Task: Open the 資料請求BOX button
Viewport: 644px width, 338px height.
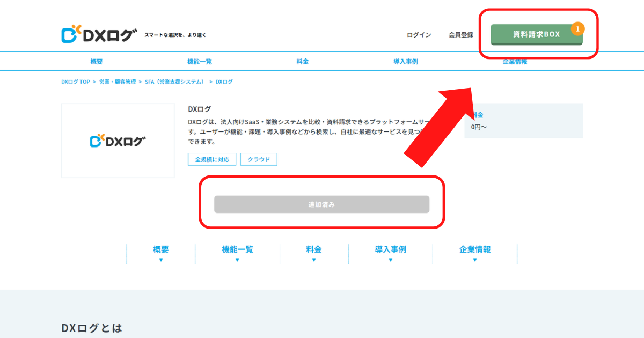Action: point(536,34)
